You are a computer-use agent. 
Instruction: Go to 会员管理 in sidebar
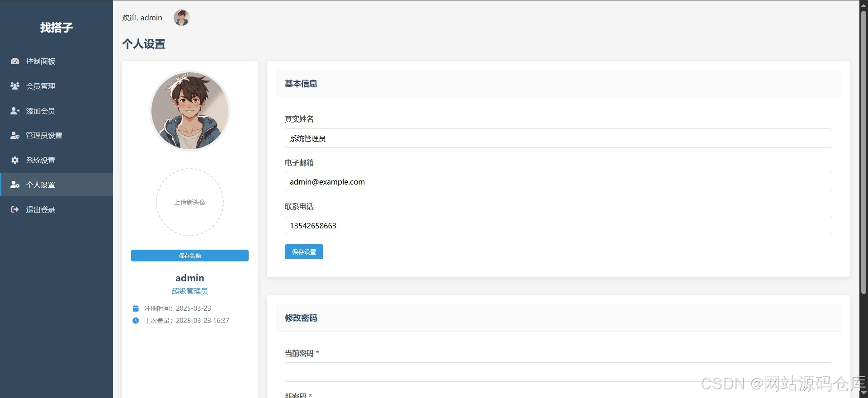[x=57, y=86]
